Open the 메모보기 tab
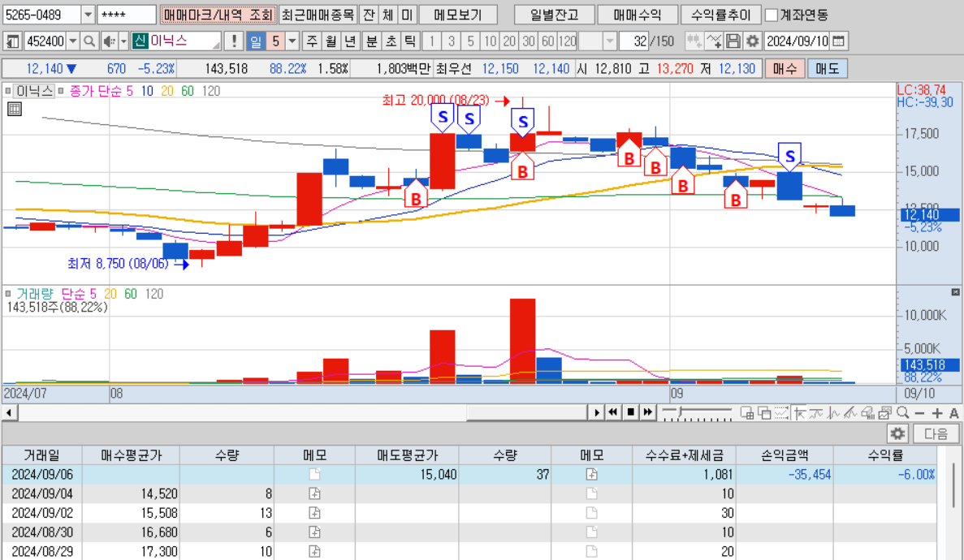This screenshot has width=964, height=560. click(x=458, y=15)
